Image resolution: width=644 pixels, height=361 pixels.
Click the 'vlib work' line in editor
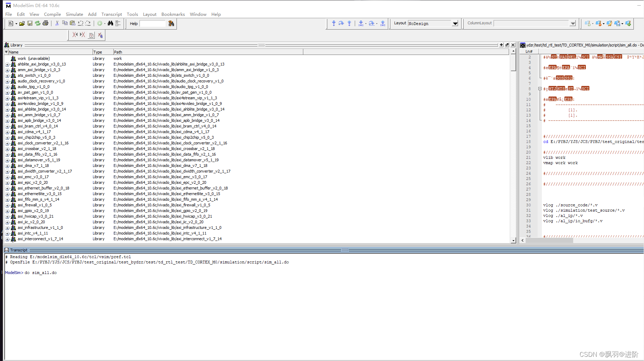554,158
